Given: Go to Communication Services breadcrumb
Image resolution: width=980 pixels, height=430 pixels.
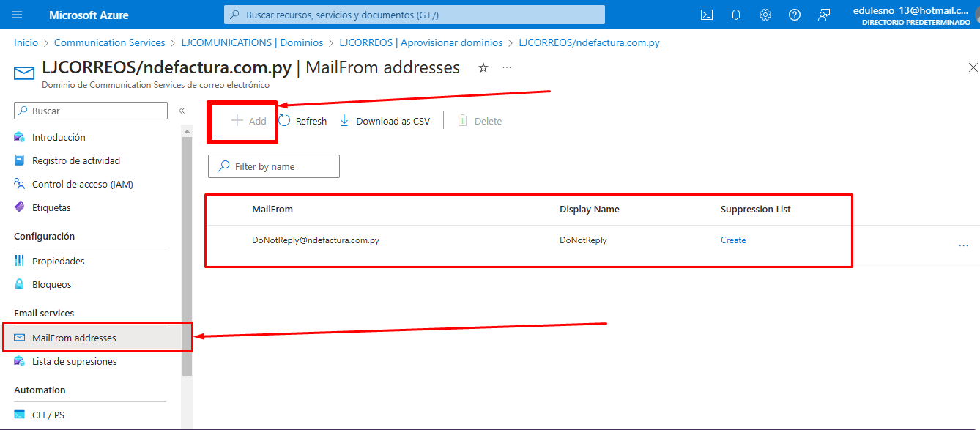Looking at the screenshot, I should (110, 42).
